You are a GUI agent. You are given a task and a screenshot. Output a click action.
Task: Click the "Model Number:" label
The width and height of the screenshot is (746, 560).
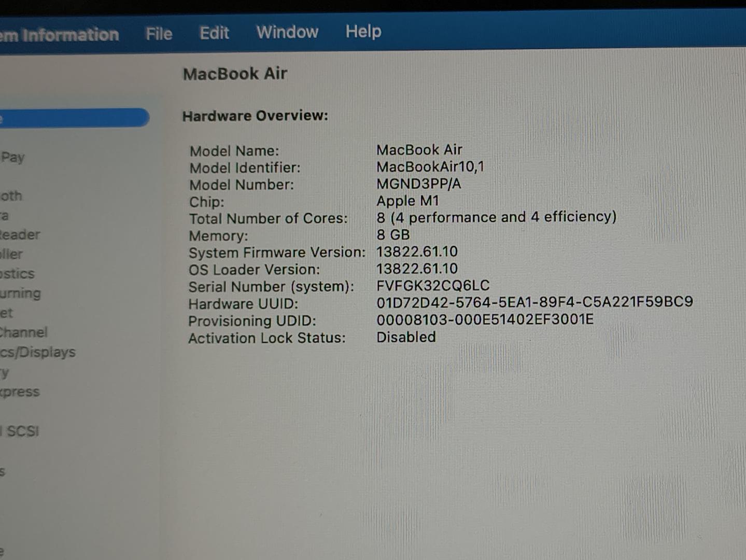point(242,185)
